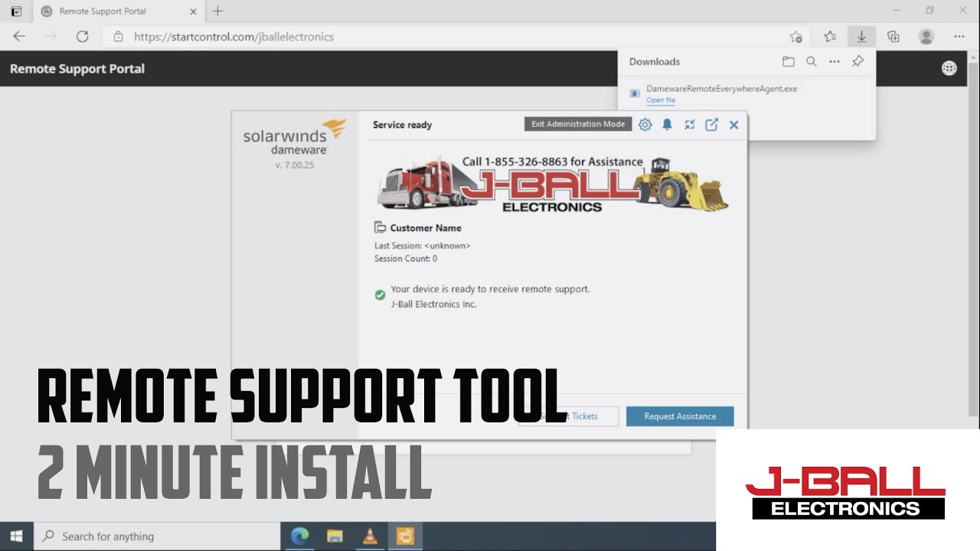Click Request Assistance button

click(x=680, y=416)
